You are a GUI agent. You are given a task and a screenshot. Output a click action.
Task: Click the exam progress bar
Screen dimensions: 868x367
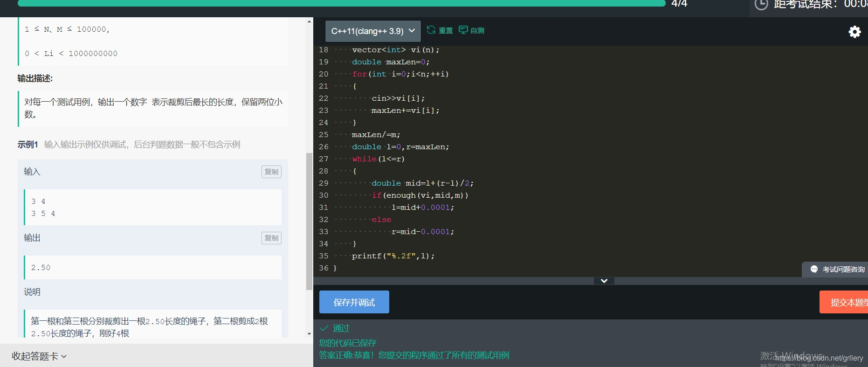point(341,3)
